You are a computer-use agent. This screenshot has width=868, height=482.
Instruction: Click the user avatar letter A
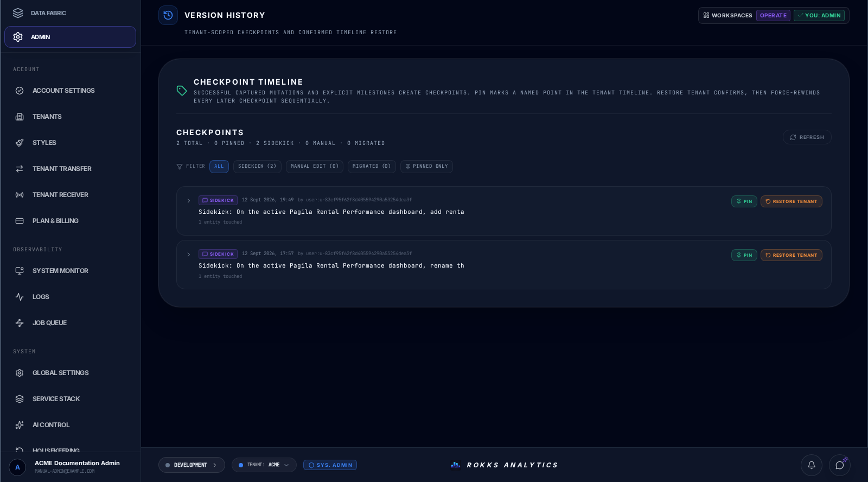(x=17, y=467)
